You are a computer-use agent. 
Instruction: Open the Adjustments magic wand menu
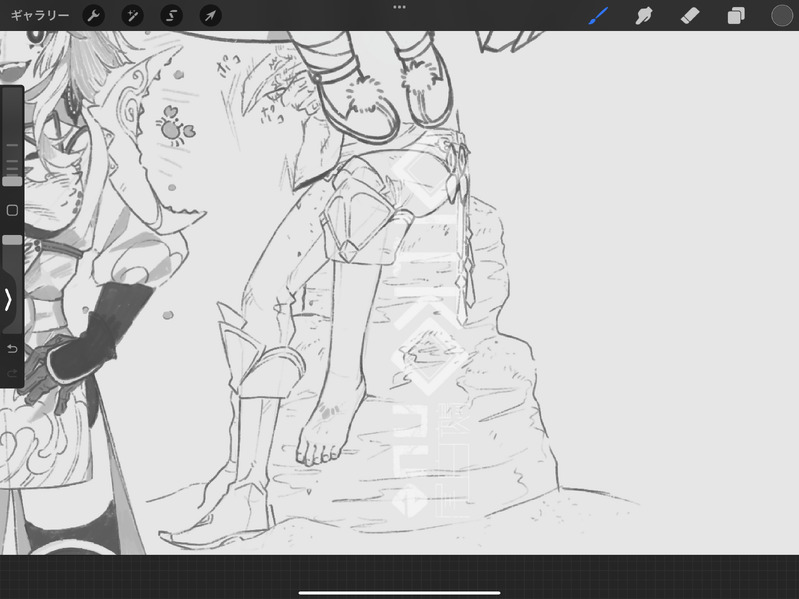pyautogui.click(x=132, y=16)
